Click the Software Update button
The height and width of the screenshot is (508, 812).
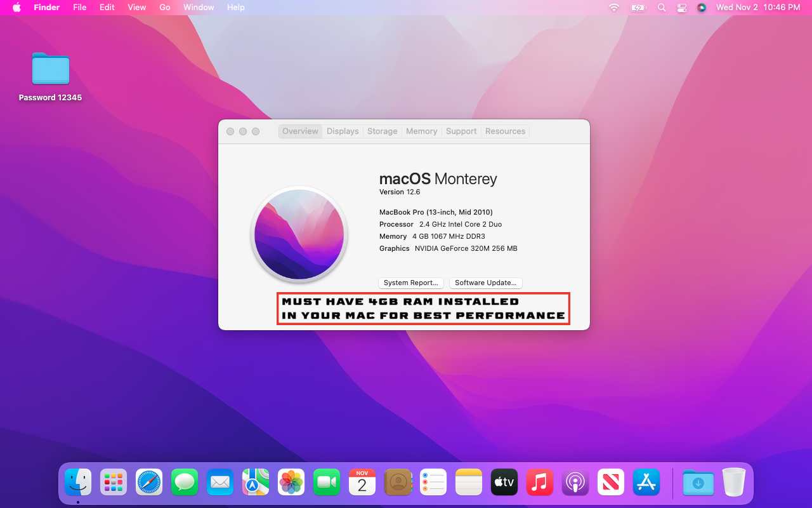point(485,283)
